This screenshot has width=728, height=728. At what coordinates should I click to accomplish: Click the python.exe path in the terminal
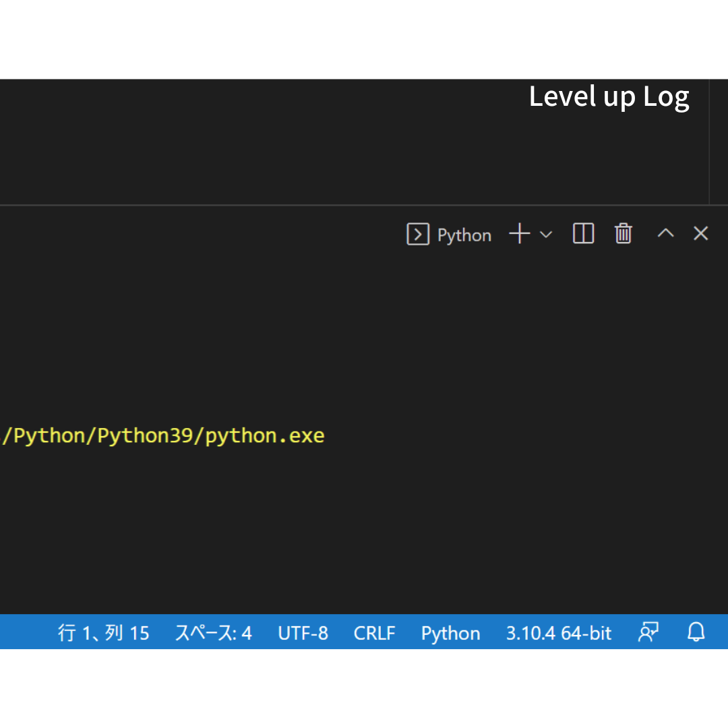point(162,435)
